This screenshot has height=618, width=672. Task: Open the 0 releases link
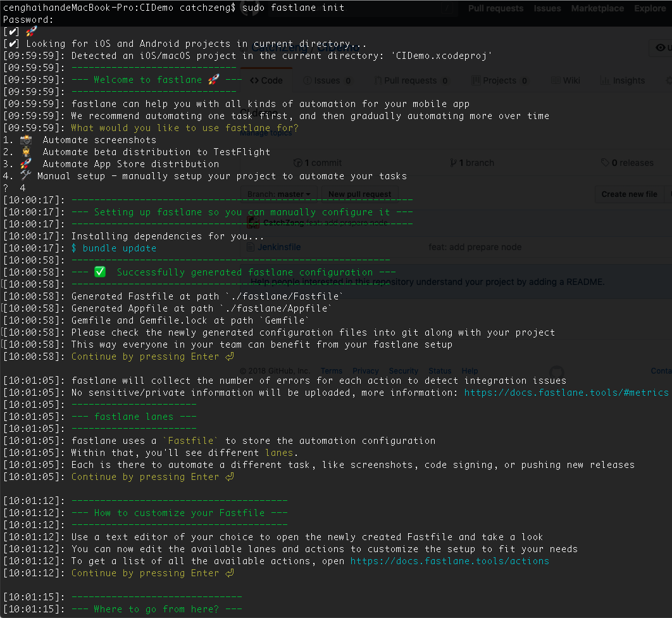coord(627,163)
